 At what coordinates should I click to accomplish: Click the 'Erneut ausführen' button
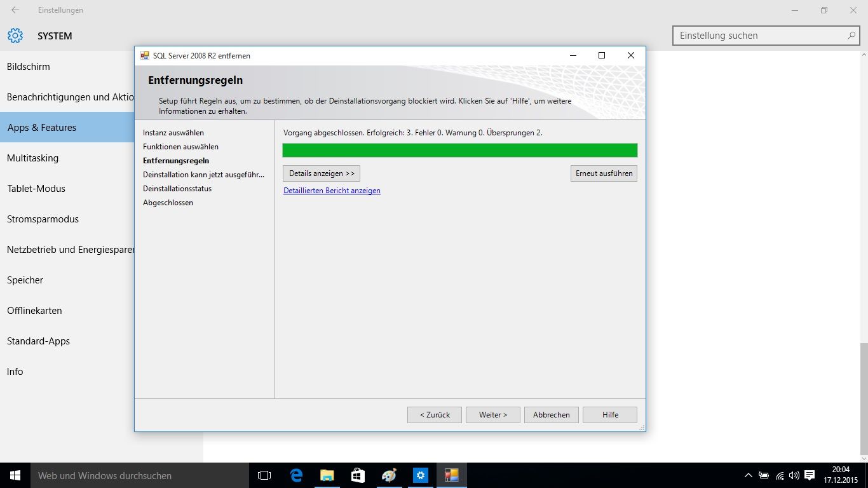tap(604, 173)
